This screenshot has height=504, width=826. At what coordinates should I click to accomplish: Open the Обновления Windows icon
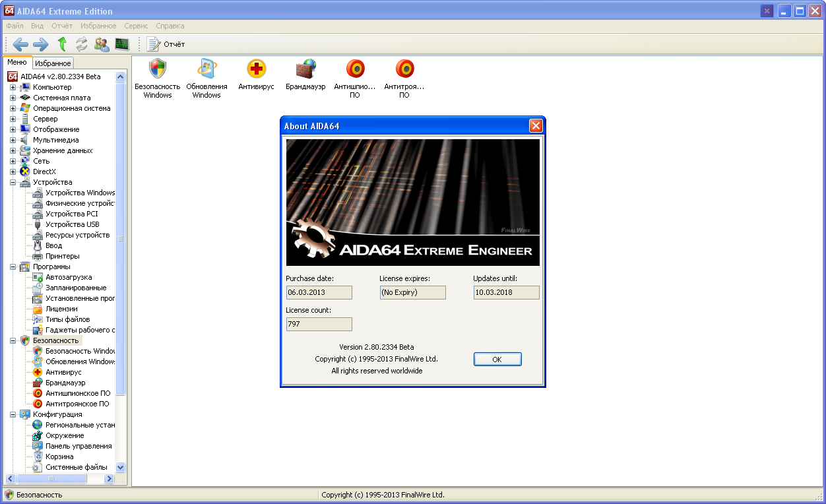click(206, 69)
